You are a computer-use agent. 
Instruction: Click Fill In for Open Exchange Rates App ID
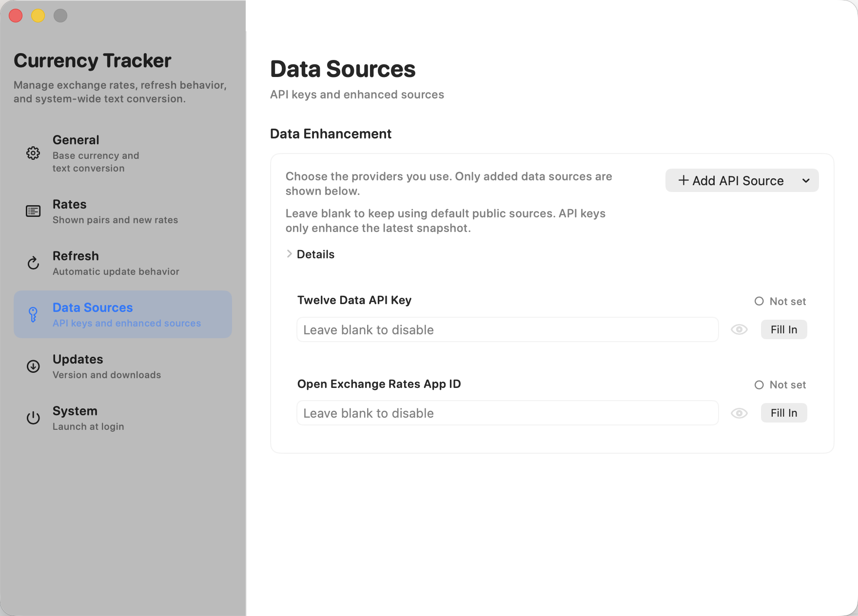783,413
